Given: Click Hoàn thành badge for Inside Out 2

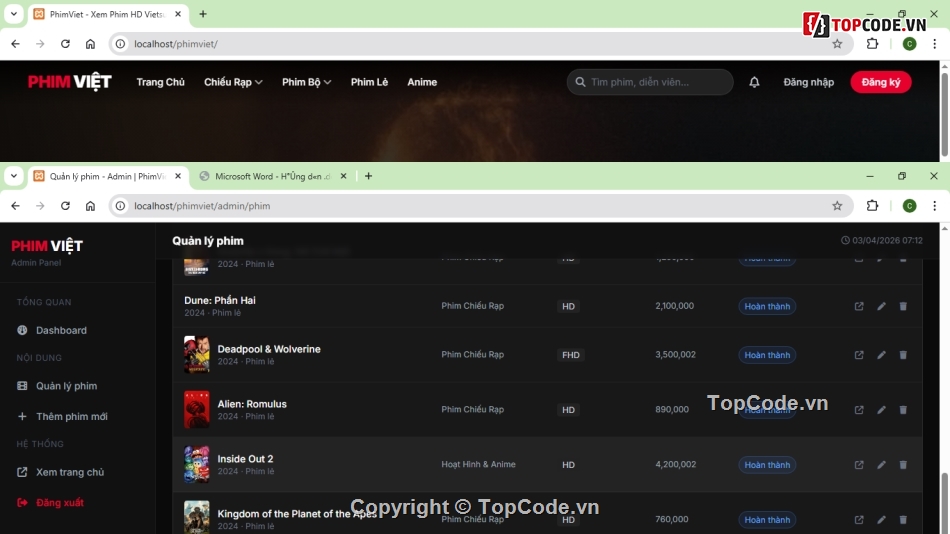Looking at the screenshot, I should coord(767,465).
